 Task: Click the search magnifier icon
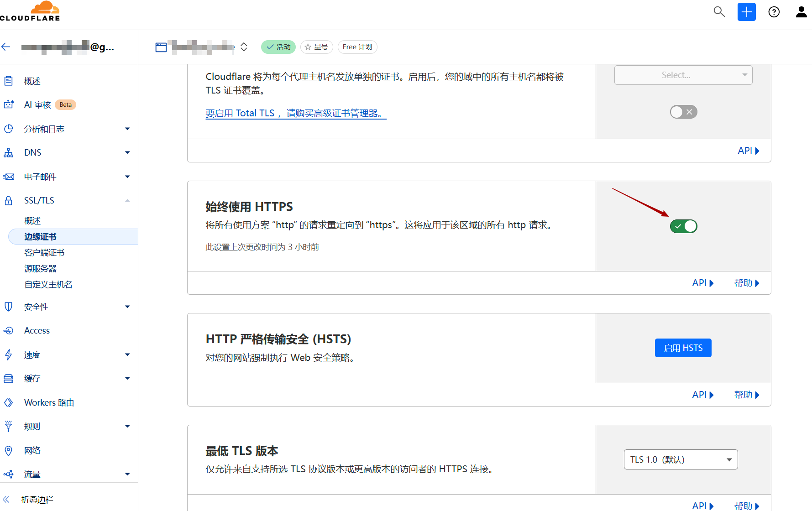click(719, 12)
